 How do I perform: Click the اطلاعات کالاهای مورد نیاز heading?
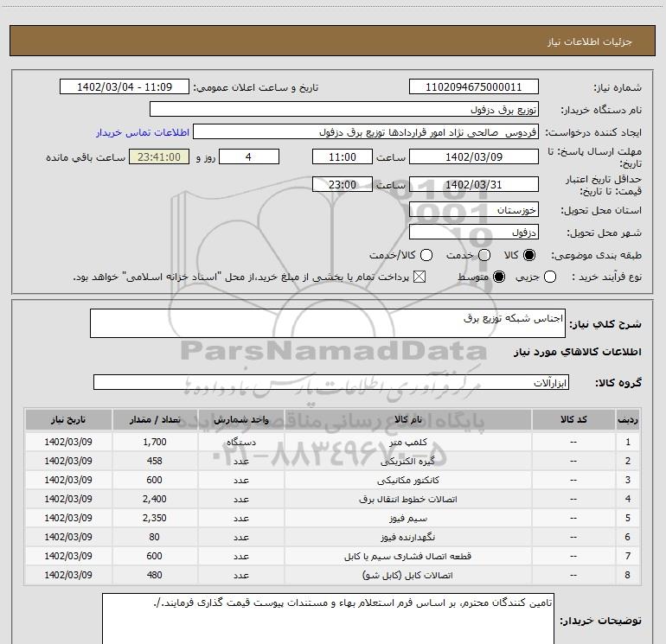coord(578,352)
